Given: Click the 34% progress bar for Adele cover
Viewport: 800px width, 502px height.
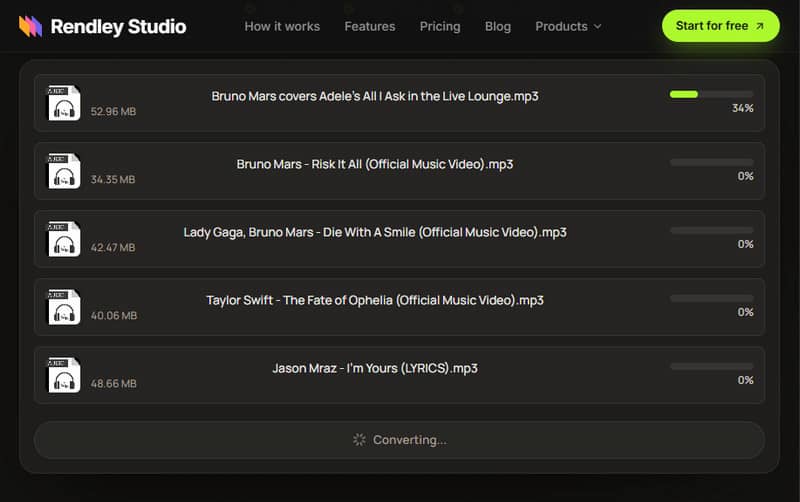Looking at the screenshot, I should pyautogui.click(x=711, y=94).
